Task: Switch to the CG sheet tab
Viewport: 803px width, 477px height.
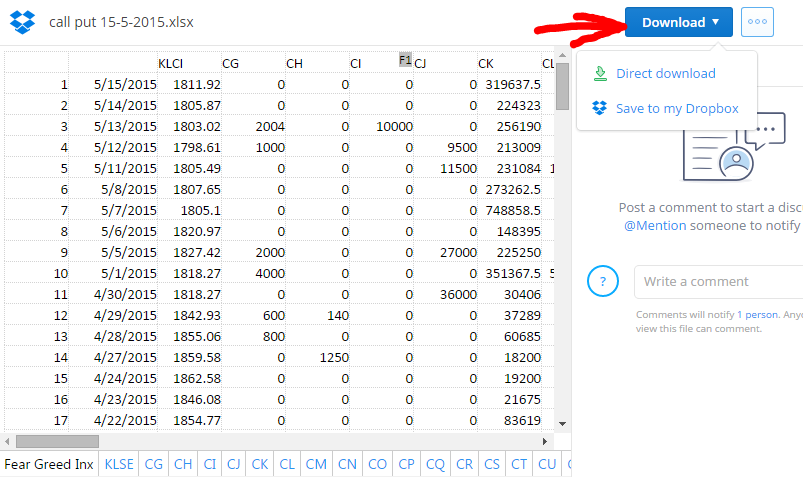Action: [x=153, y=464]
